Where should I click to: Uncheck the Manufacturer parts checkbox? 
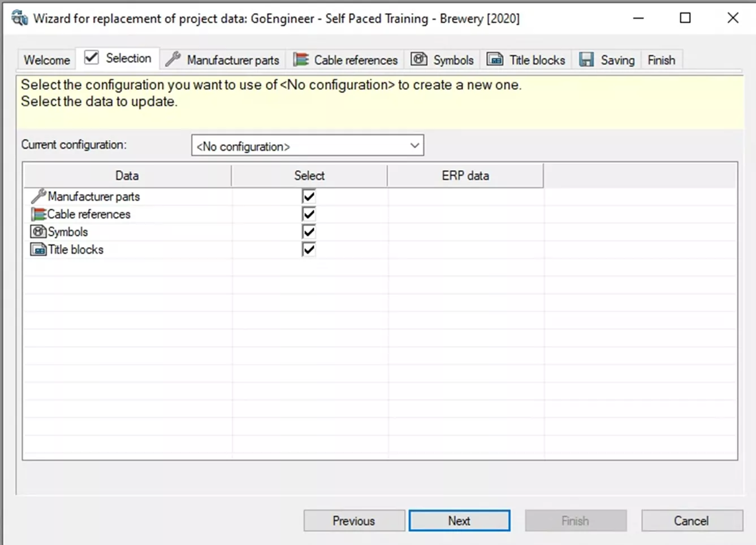coord(309,197)
